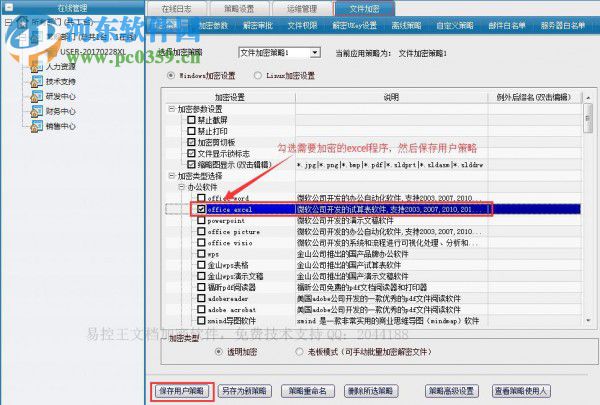600x405 pixels.
Task: Enable the 禁止打印 checkbox
Action: (x=191, y=131)
